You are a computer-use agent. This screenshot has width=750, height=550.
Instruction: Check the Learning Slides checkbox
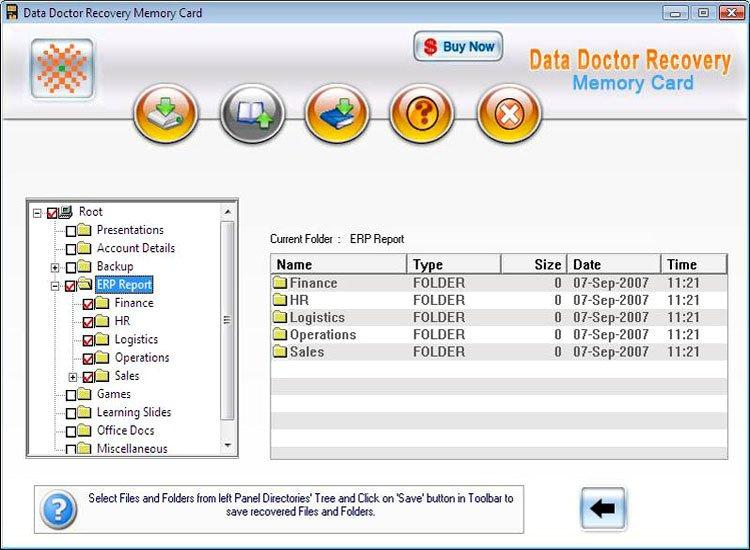click(x=71, y=413)
